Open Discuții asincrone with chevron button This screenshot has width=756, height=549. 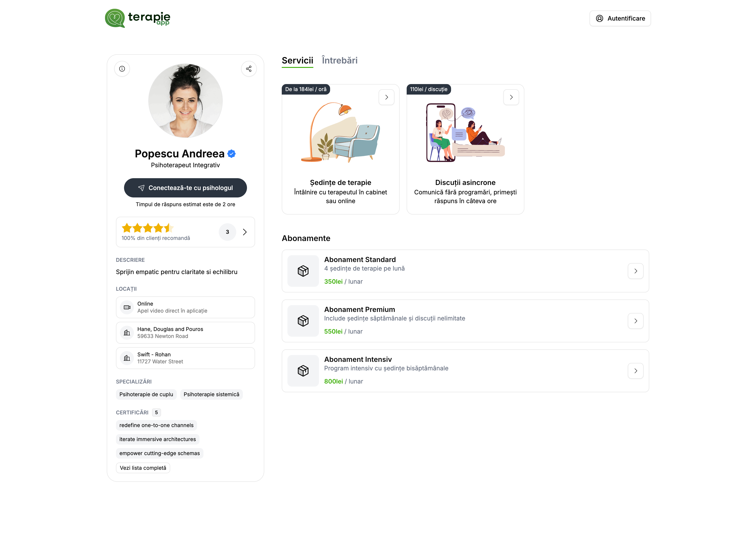pyautogui.click(x=511, y=97)
